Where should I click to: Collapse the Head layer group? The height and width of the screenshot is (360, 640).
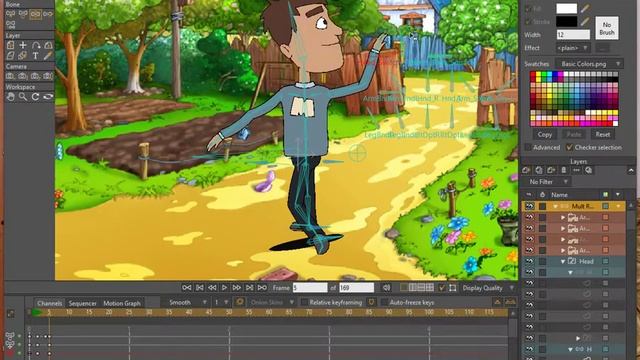click(x=563, y=262)
